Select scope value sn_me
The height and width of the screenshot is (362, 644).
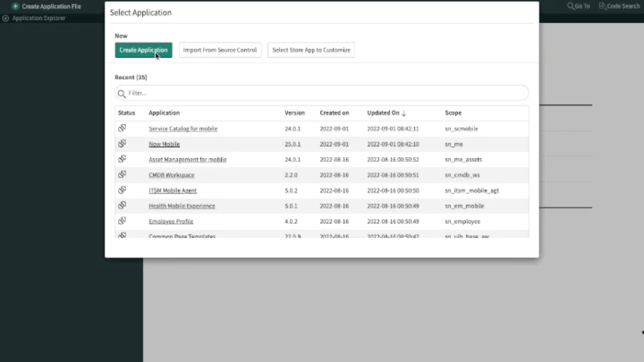[x=454, y=144]
